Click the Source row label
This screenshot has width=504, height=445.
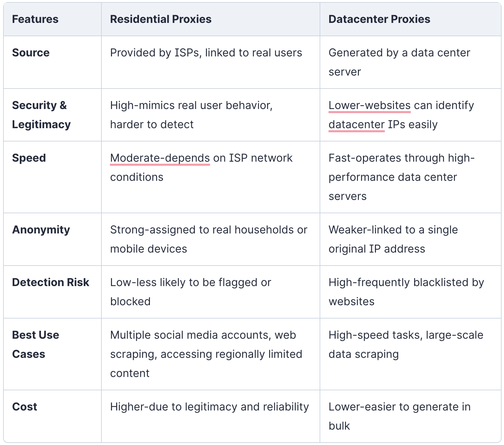[x=31, y=53]
